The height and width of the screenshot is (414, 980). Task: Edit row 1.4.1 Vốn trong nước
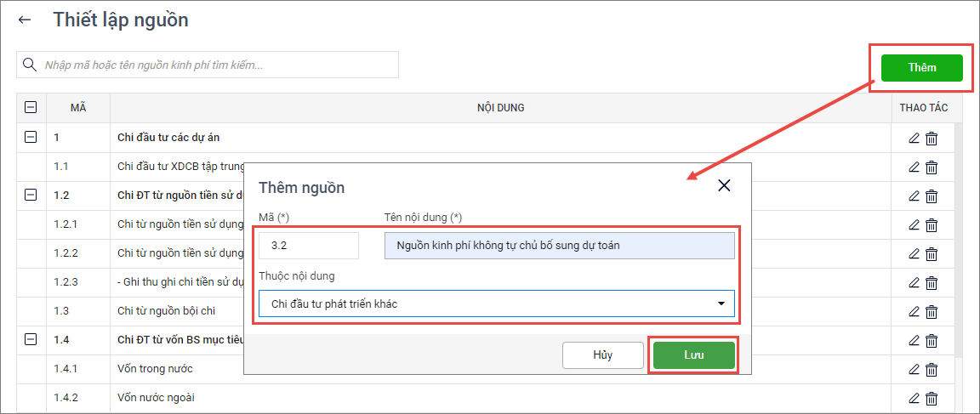[x=914, y=369]
